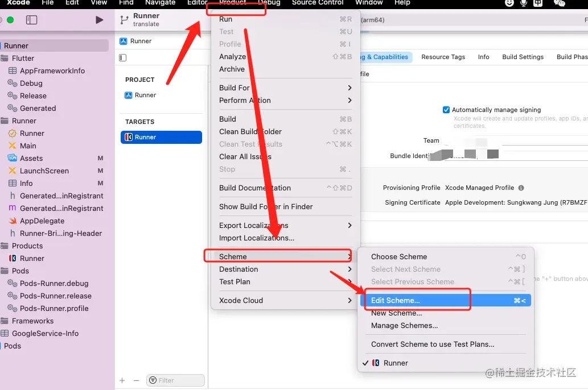The image size is (588, 390).
Task: Click the branch icon next to Runner translate
Action: coord(124,20)
